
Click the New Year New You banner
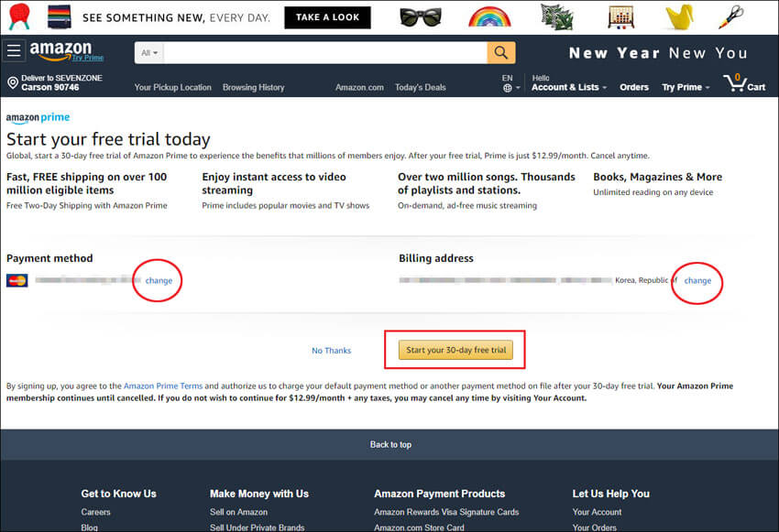pyautogui.click(x=658, y=52)
